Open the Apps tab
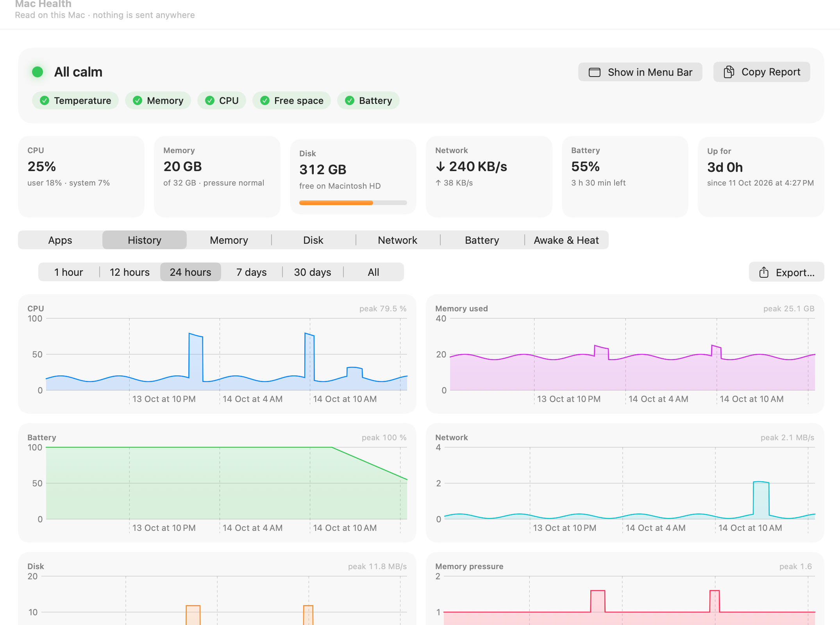The width and height of the screenshot is (840, 625). pos(60,240)
